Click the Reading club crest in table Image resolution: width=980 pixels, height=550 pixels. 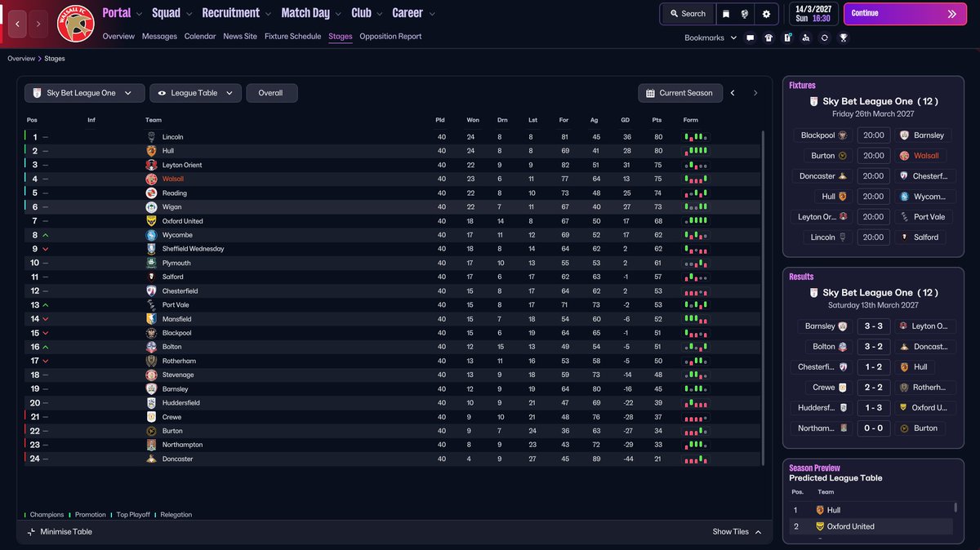click(x=151, y=193)
